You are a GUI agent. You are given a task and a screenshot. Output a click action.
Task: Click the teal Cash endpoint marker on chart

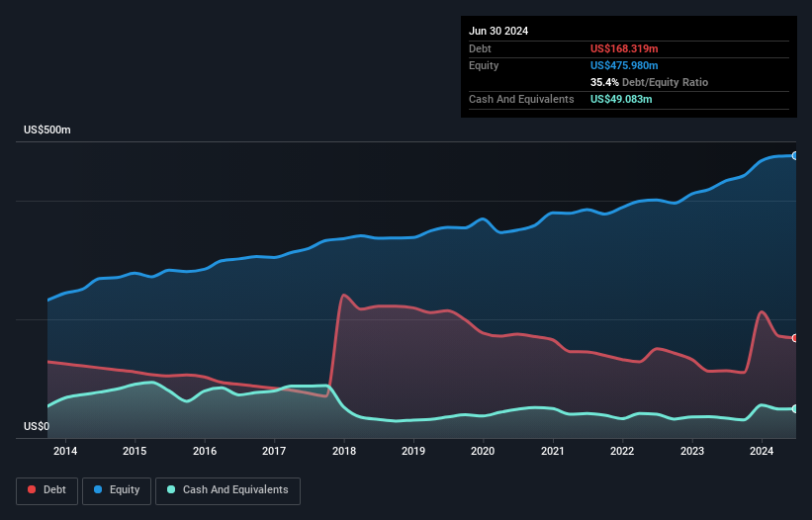(x=794, y=408)
